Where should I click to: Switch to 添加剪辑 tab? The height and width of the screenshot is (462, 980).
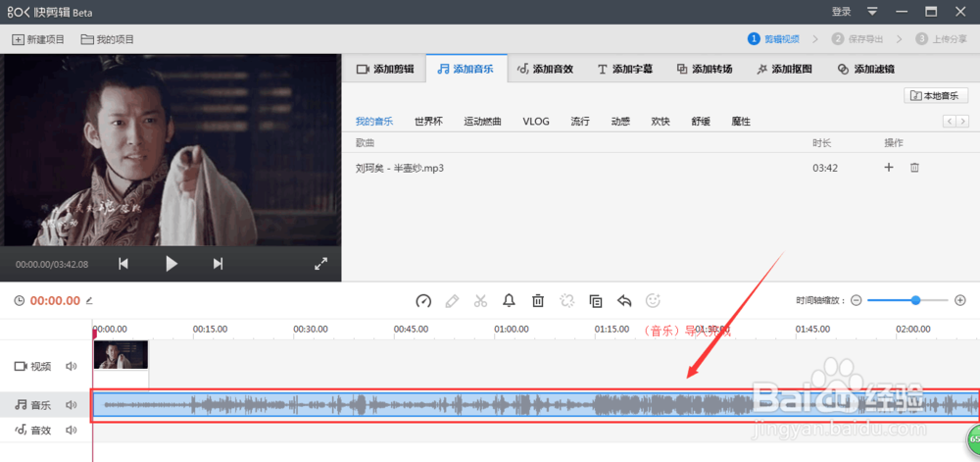pyautogui.click(x=384, y=69)
